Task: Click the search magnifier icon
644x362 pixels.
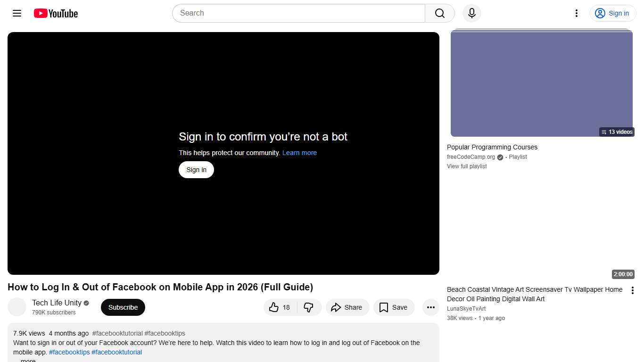Action: (x=438, y=13)
